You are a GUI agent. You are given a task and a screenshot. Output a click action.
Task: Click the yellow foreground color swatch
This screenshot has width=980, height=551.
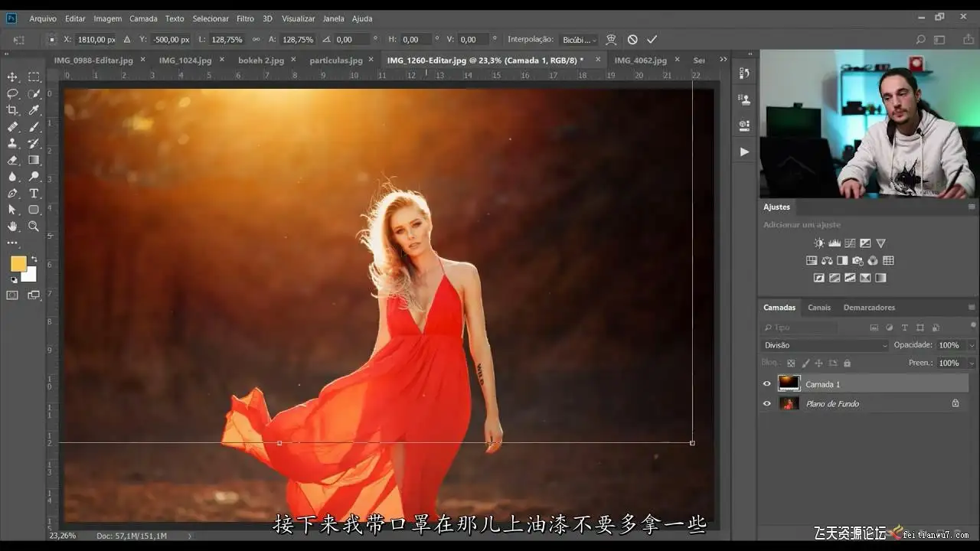tap(18, 264)
